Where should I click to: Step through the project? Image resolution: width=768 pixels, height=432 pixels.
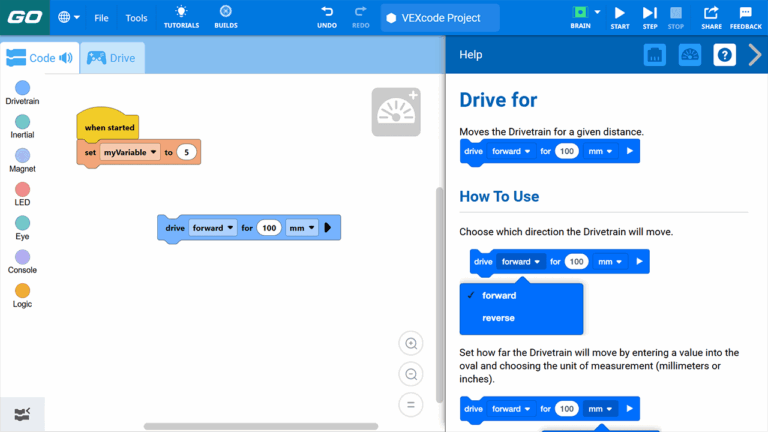(x=650, y=18)
